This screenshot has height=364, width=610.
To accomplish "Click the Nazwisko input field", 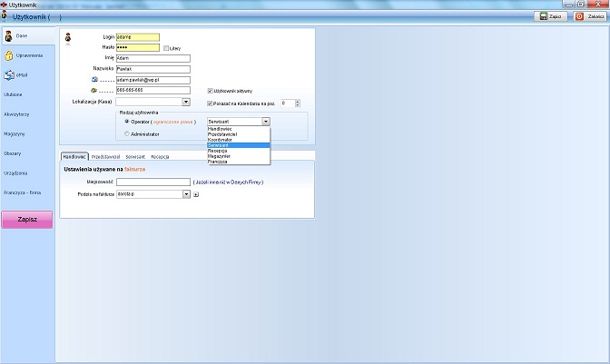I will (x=153, y=69).
